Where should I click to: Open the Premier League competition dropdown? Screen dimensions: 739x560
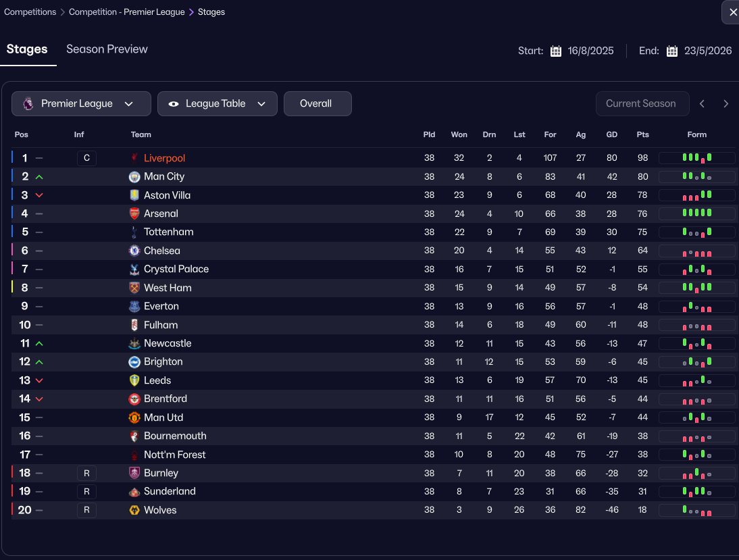point(81,104)
